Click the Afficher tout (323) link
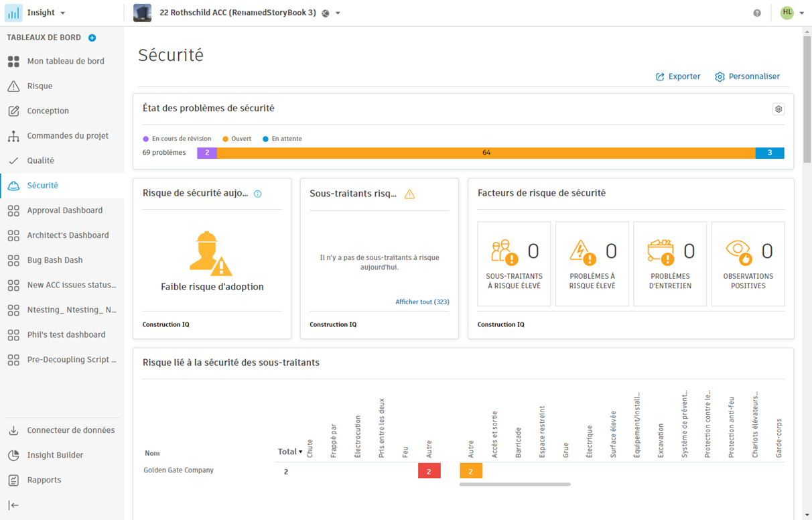The image size is (812, 520). (x=422, y=302)
